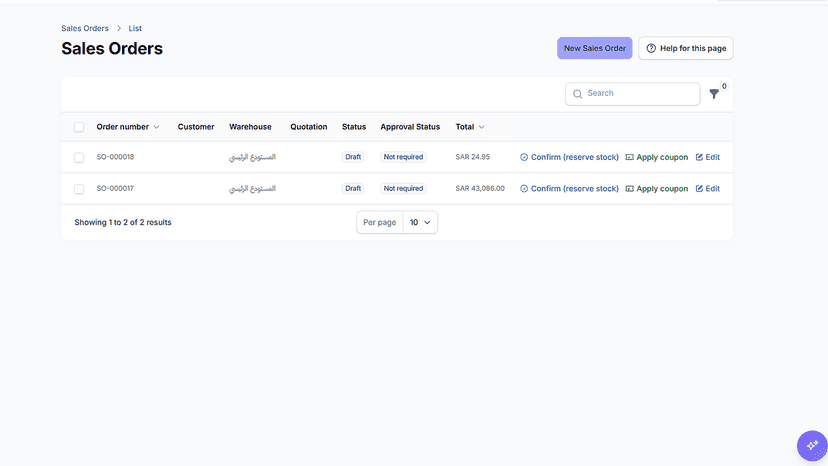
Task: Click coupon ticket icon for SO-000018
Action: [x=629, y=157]
